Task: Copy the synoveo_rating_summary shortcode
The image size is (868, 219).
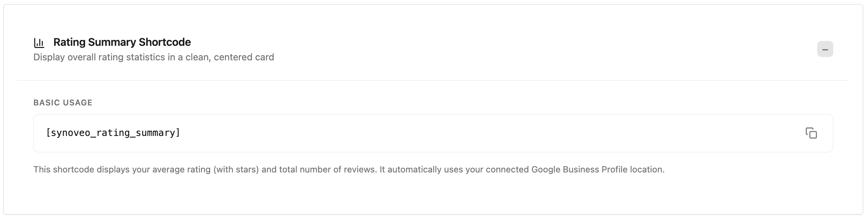Action: (x=811, y=133)
